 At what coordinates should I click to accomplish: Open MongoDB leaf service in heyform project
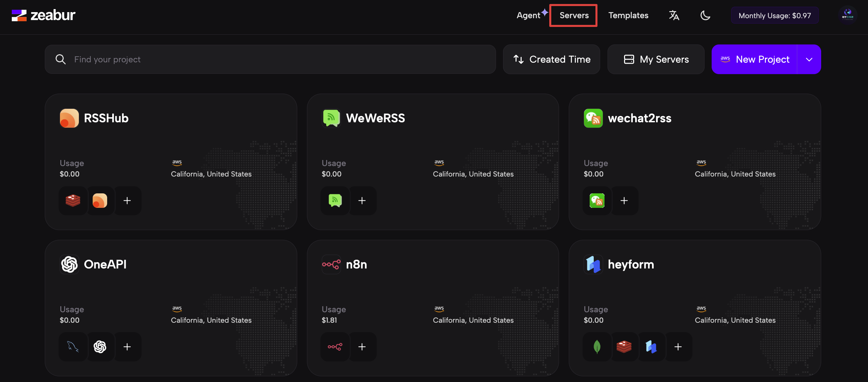click(x=597, y=347)
